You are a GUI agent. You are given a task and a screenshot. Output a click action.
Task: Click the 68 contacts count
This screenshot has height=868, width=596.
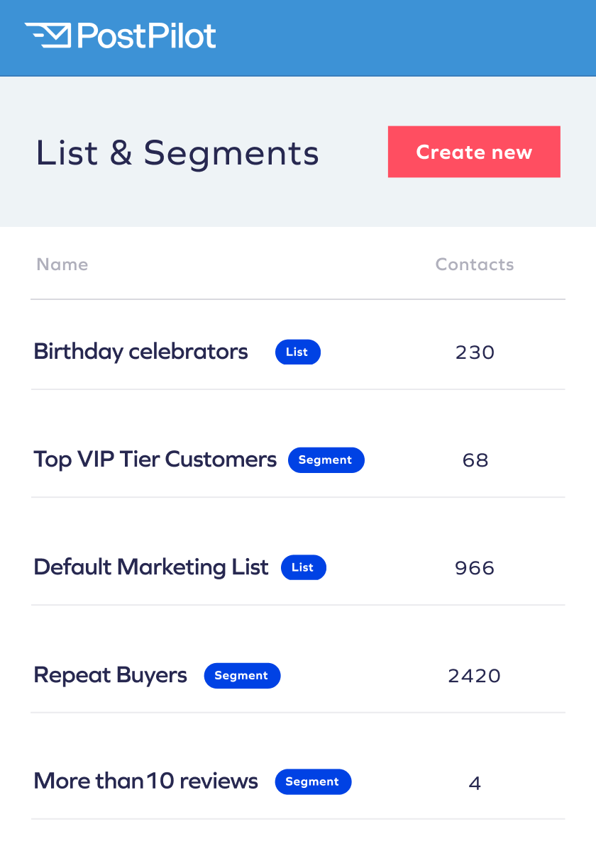point(475,460)
